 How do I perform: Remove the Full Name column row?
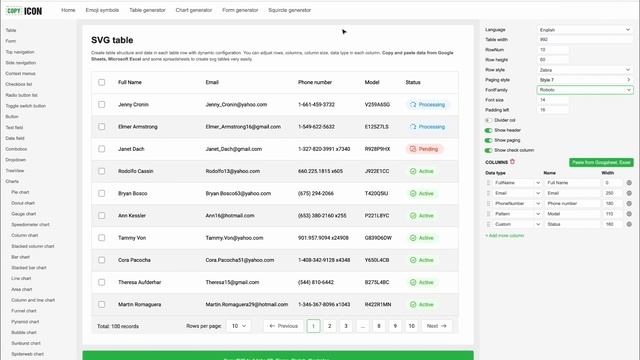629,183
